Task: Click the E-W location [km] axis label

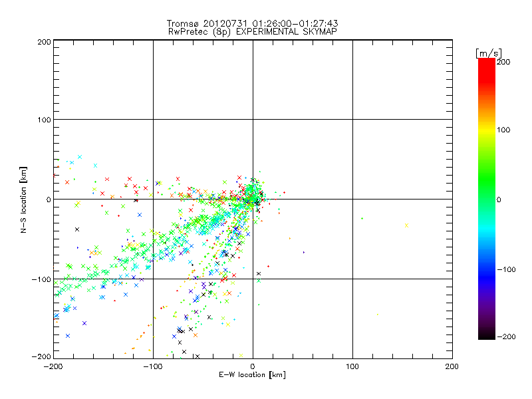Action: 252,375
